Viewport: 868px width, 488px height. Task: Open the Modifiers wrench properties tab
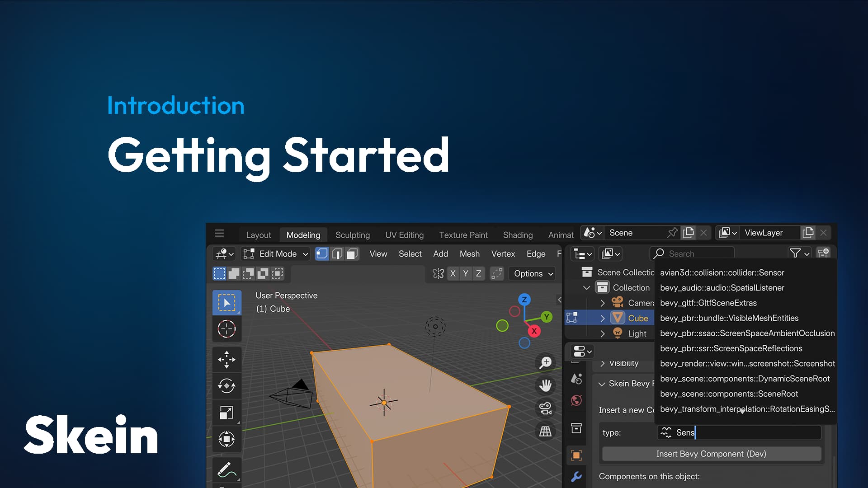pyautogui.click(x=576, y=477)
